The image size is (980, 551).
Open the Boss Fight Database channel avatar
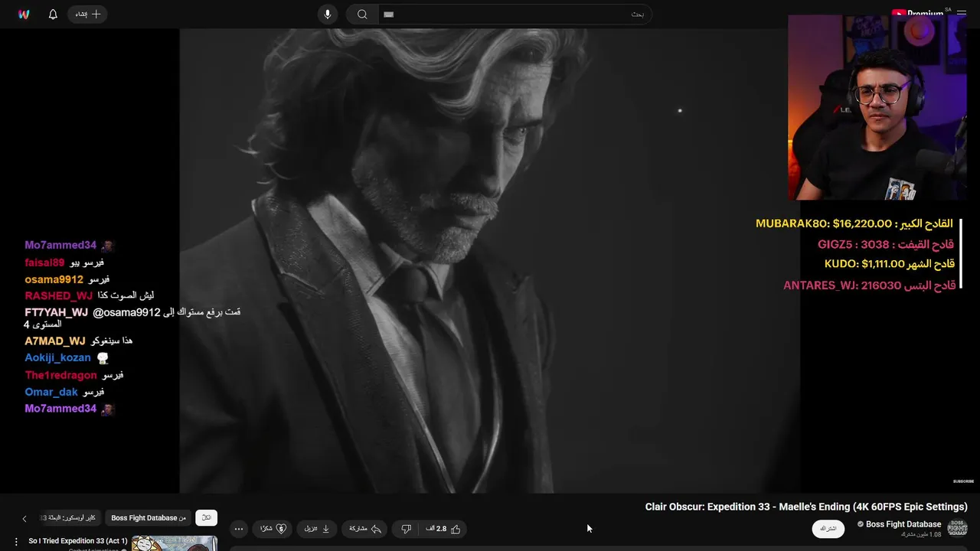point(957,528)
